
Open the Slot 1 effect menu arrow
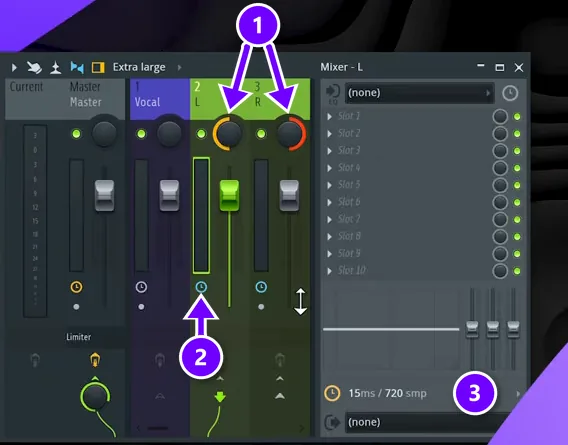click(x=329, y=117)
